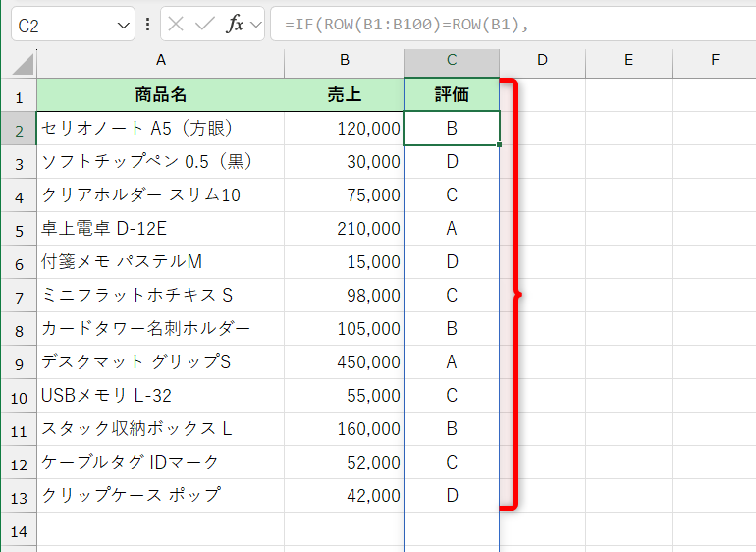Image resolution: width=756 pixels, height=552 pixels.
Task: Click the sales value 210,000
Action: click(345, 228)
